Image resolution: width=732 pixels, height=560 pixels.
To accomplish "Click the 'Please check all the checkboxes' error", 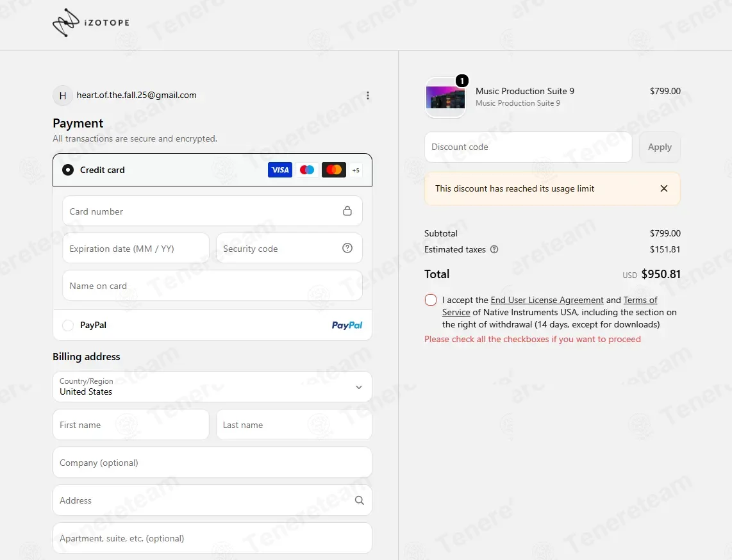I will [x=532, y=339].
